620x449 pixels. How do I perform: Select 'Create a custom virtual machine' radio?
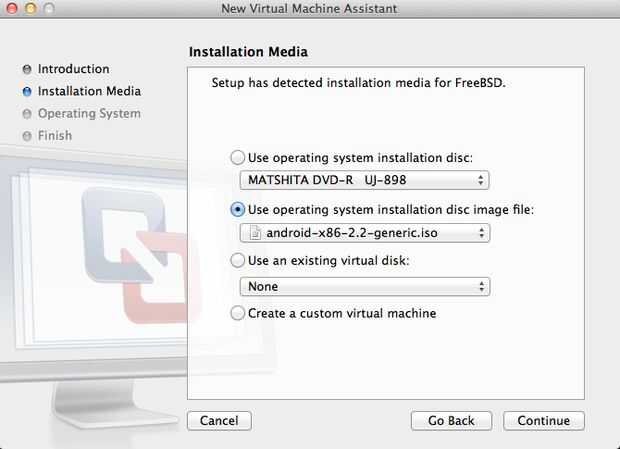[237, 313]
